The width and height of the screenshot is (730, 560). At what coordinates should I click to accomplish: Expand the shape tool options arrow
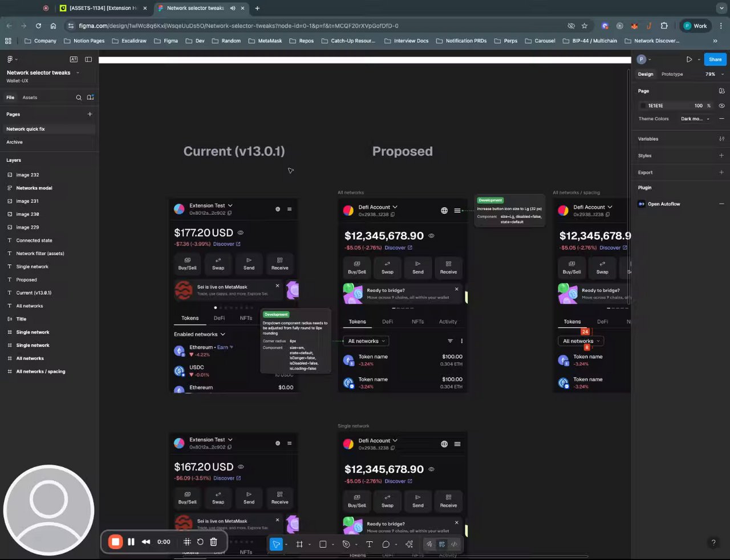[332, 545]
